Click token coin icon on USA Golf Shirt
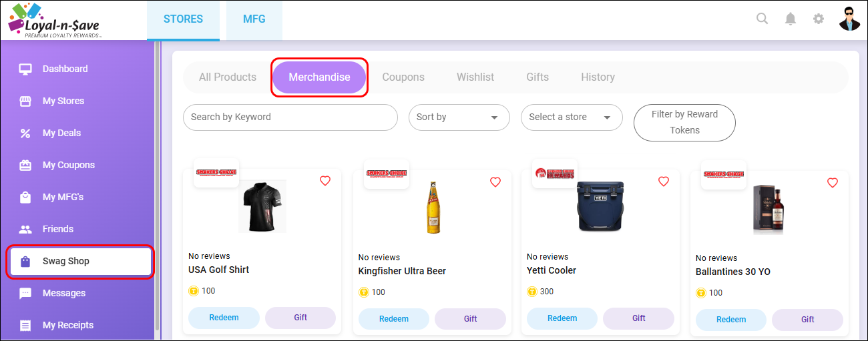 194,291
